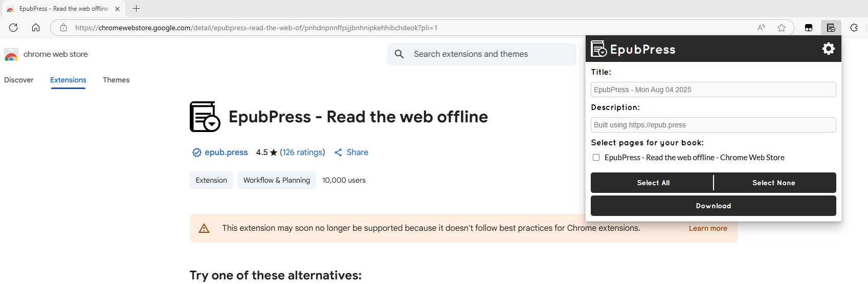View site information lock icon
Image resolution: width=868 pixels, height=284 pixels.
[x=63, y=28]
